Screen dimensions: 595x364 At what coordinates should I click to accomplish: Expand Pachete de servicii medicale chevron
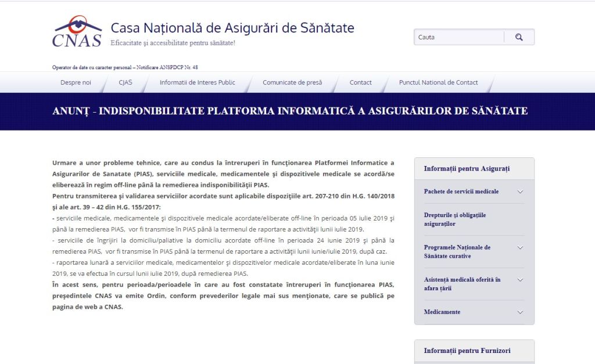(x=520, y=192)
